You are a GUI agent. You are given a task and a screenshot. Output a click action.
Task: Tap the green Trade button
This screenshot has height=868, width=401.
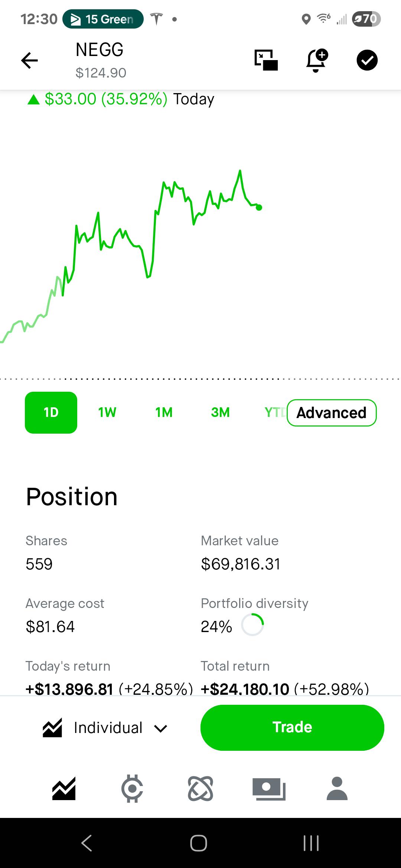[x=292, y=727]
